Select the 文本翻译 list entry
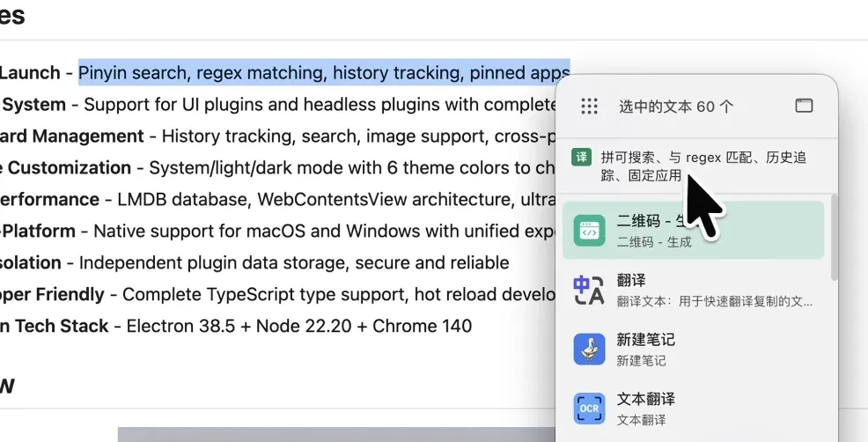Screen dimensions: 868x442 (693, 409)
